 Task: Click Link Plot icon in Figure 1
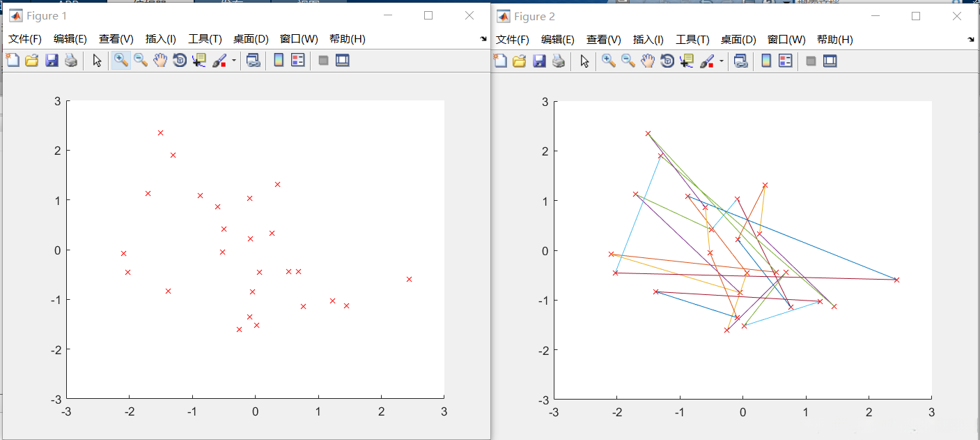[x=254, y=61]
